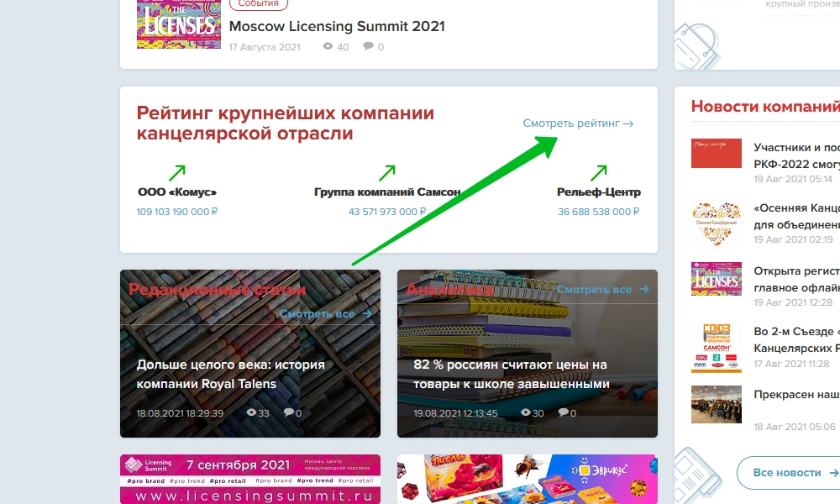Viewport: 840px width, 504px height.
Task: Open Moscow Licensing Summit 2021 headline
Action: pos(337,26)
